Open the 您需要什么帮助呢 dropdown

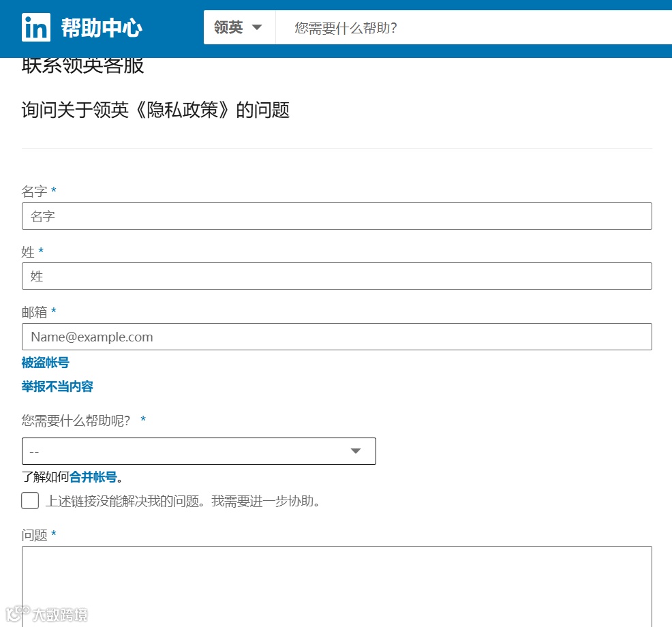(199, 451)
